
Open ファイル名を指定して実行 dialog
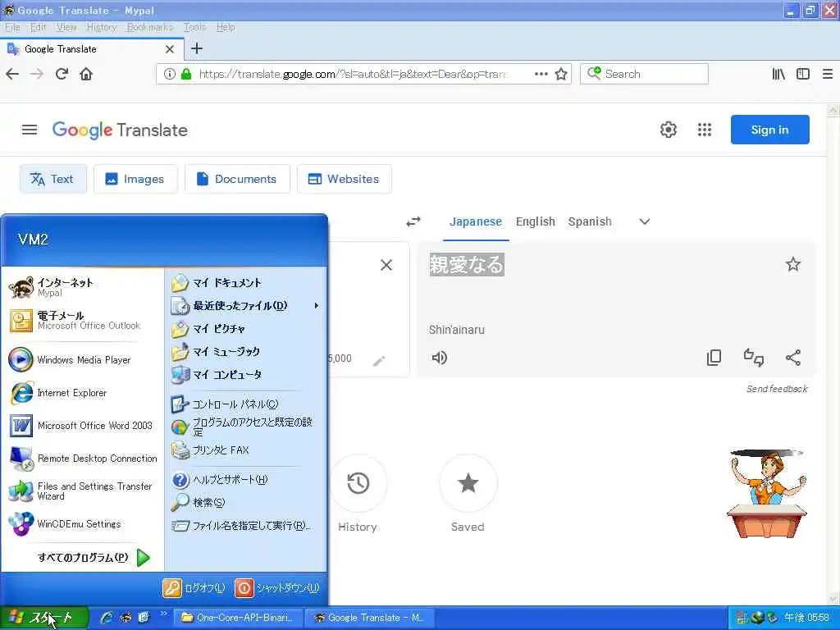(x=245, y=526)
